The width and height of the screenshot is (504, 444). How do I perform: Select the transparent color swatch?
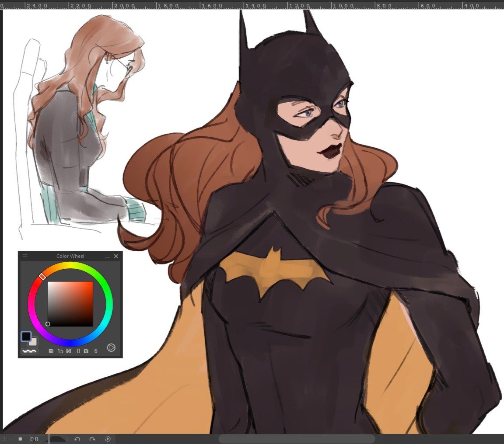[x=29, y=351]
